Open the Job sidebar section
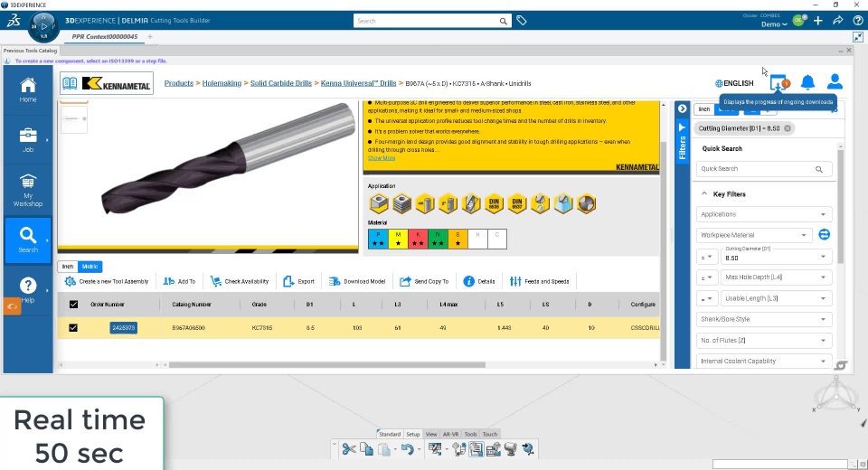The height and width of the screenshot is (470, 868). [28, 140]
